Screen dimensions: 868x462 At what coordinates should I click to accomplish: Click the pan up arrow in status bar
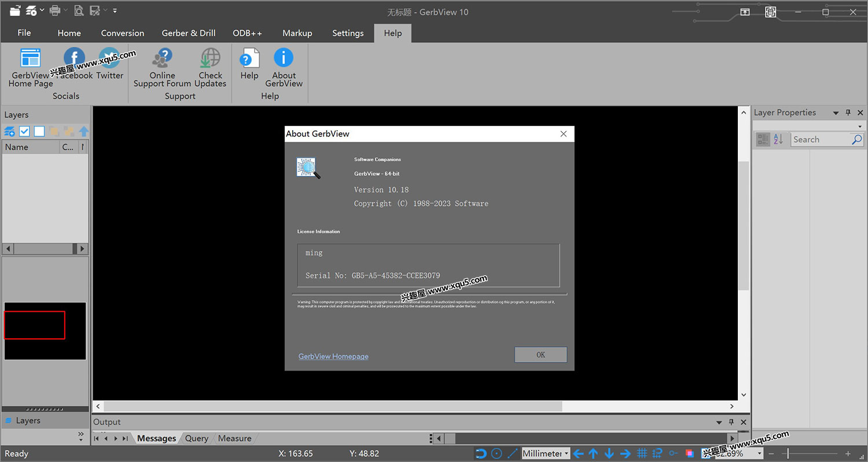(593, 453)
